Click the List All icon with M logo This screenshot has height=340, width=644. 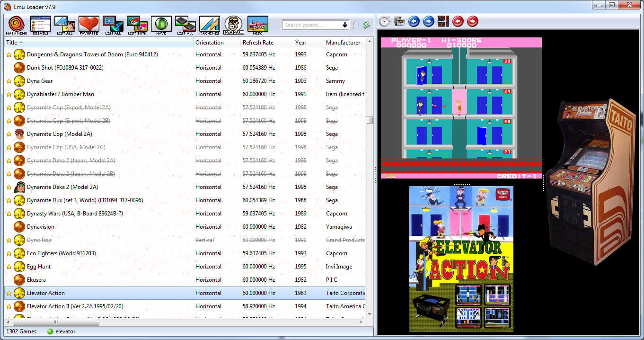coord(65,25)
